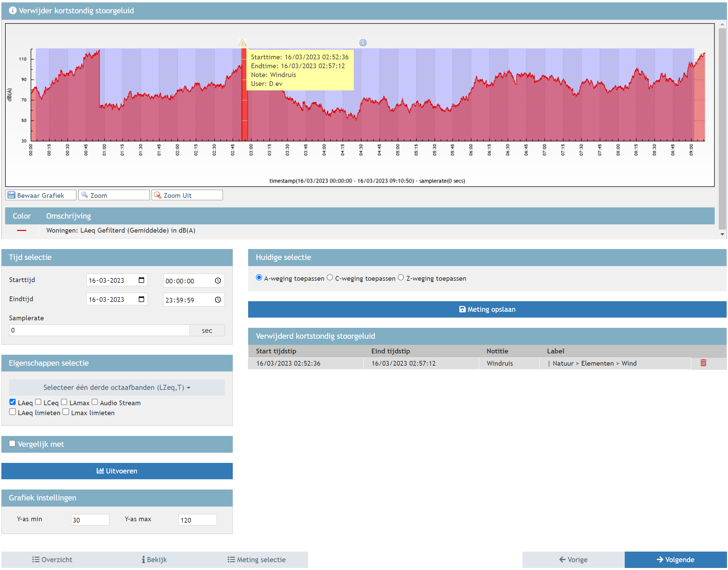728x570 pixels.
Task: Click the warning triangle marker above chart
Action: pyautogui.click(x=242, y=43)
